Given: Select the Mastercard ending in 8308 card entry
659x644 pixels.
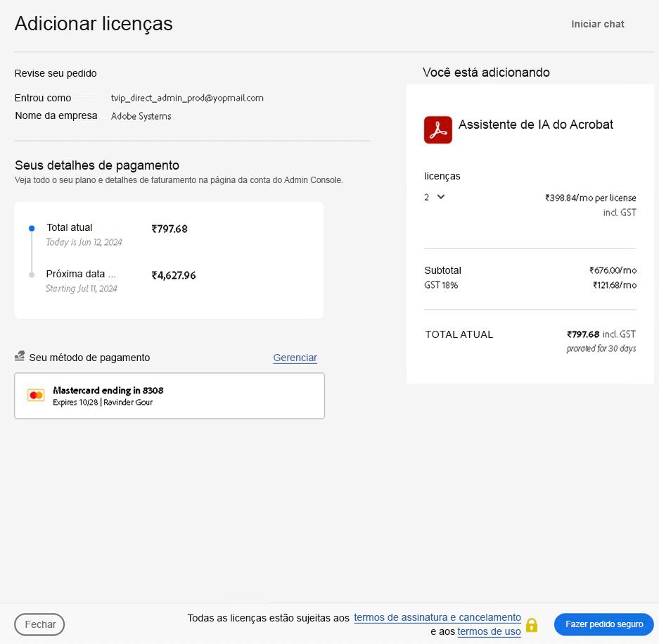Looking at the screenshot, I should click(169, 395).
